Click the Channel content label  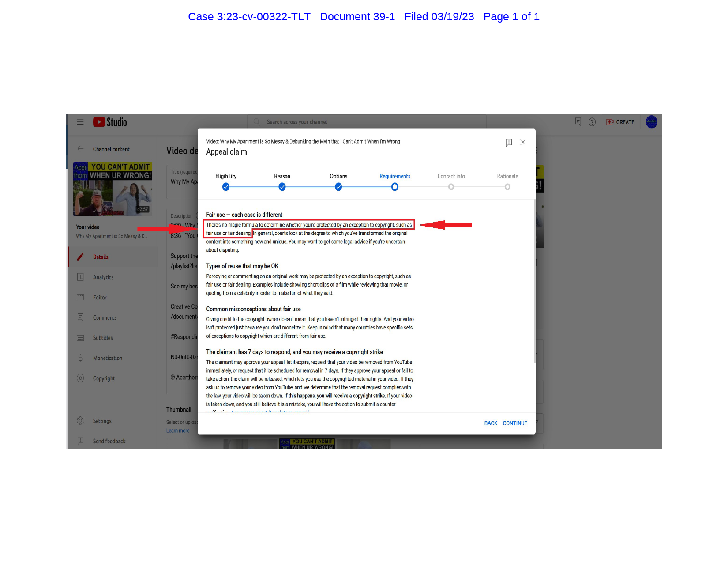pos(111,149)
